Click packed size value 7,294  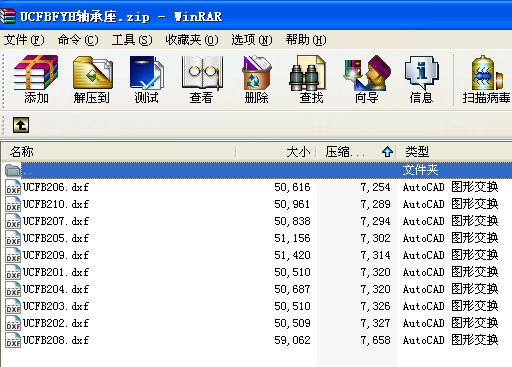coord(375,221)
